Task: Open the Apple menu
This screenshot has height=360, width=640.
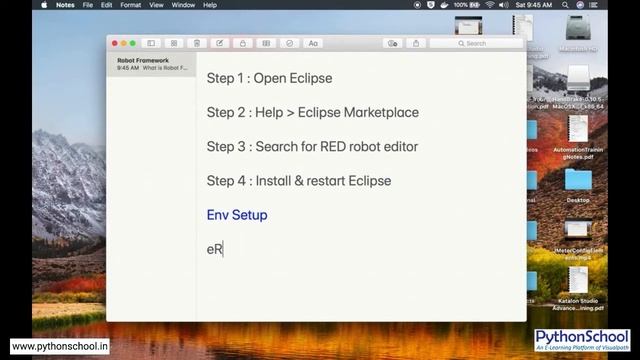Action: (44, 5)
